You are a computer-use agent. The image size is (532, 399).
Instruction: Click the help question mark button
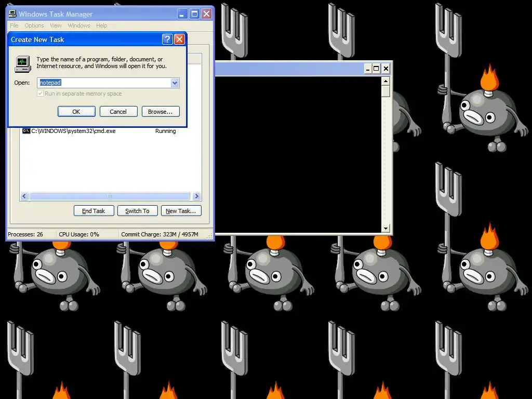point(167,39)
